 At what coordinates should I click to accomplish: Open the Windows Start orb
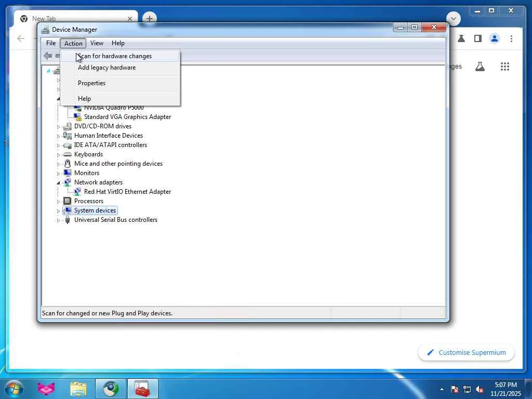point(14,389)
